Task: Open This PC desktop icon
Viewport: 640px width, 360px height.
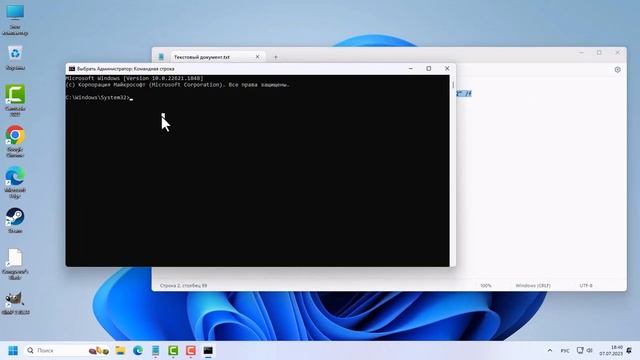Action: 15,20
